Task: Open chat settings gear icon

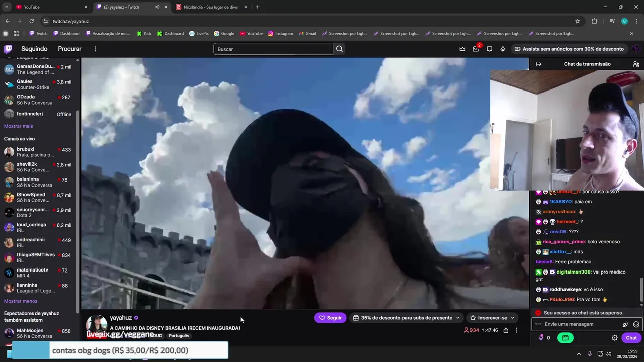Action: pos(614,338)
